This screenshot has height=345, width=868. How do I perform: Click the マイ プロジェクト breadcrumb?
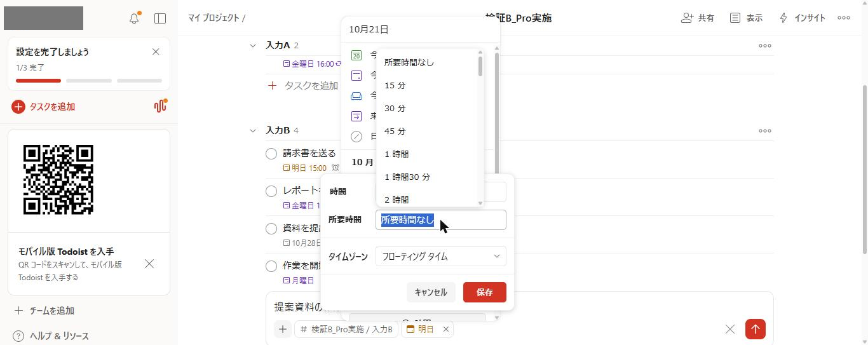[x=214, y=18]
